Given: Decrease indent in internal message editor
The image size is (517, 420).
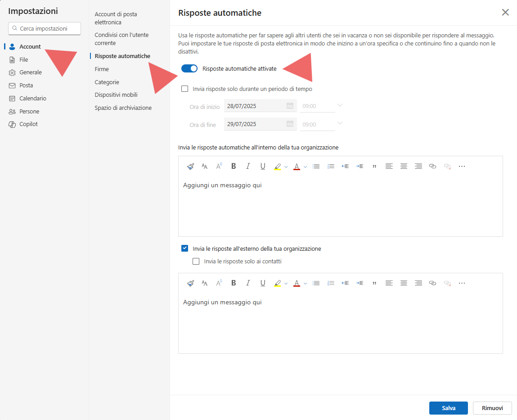Looking at the screenshot, I should [345, 166].
